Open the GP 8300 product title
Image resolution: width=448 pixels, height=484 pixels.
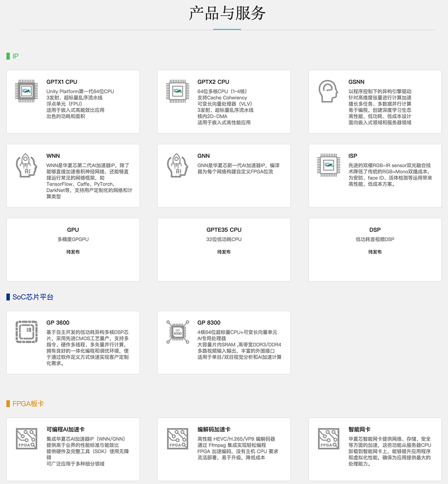click(x=209, y=323)
